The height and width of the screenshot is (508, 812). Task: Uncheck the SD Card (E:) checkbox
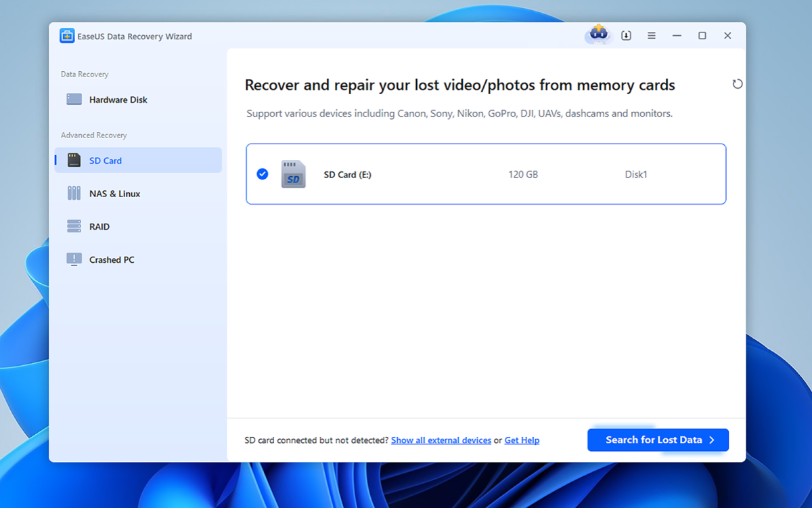(263, 174)
